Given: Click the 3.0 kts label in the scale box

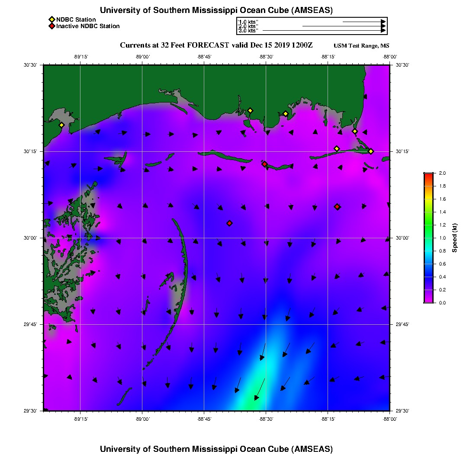Looking at the screenshot, I should click(248, 31).
